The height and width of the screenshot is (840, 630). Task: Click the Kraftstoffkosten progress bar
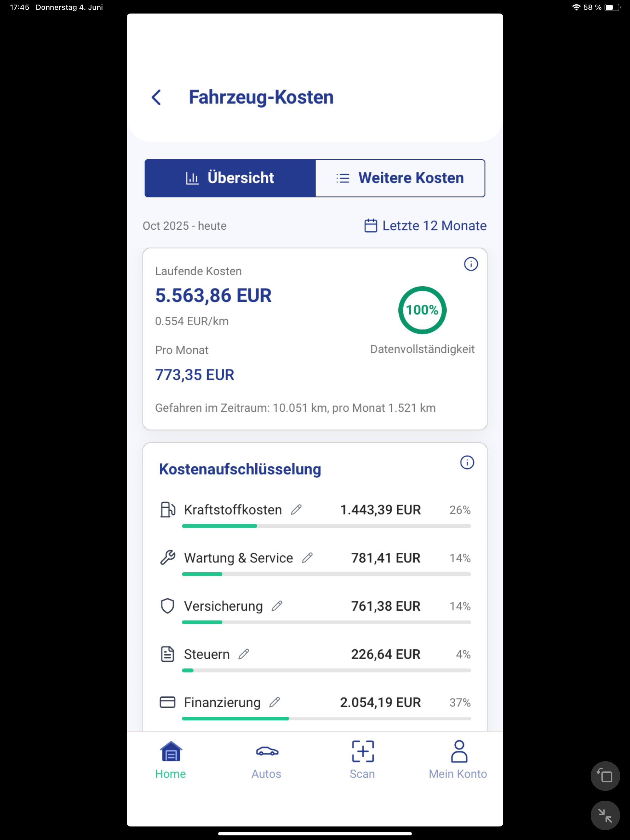pyautogui.click(x=326, y=526)
